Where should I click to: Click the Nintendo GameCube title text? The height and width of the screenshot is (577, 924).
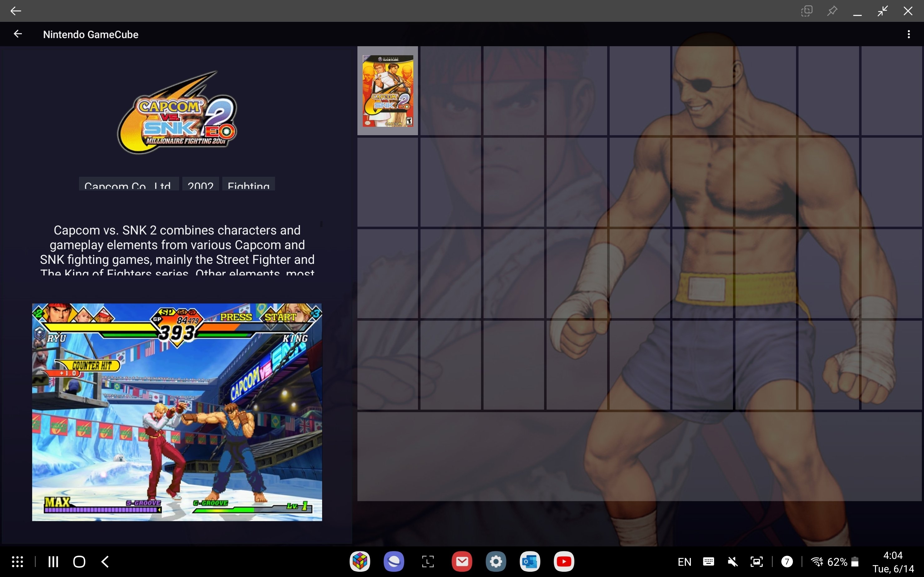91,34
